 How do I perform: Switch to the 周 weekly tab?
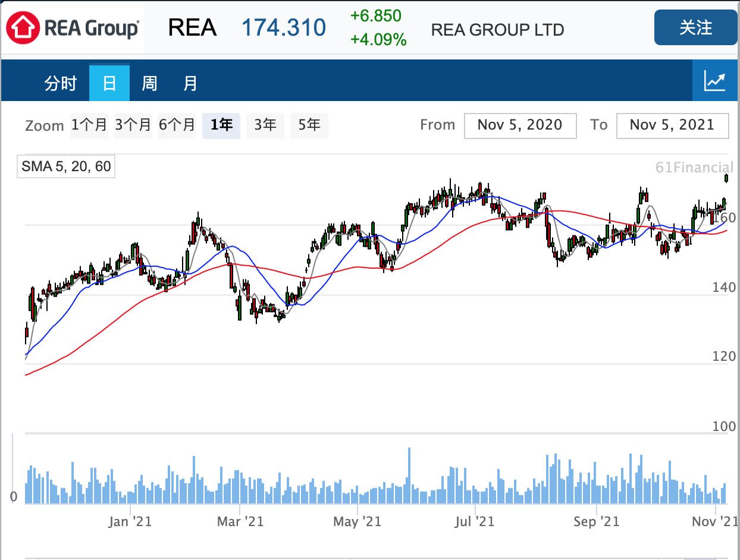tap(149, 83)
